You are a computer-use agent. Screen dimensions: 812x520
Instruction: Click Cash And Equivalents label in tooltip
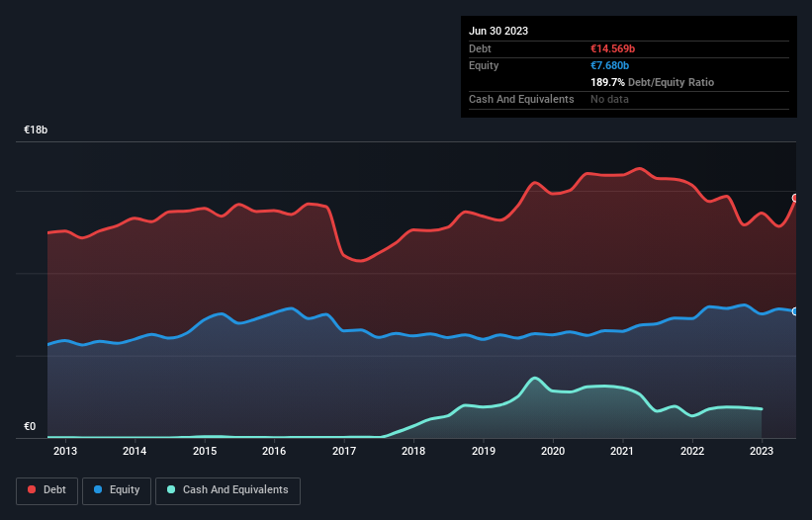click(521, 99)
